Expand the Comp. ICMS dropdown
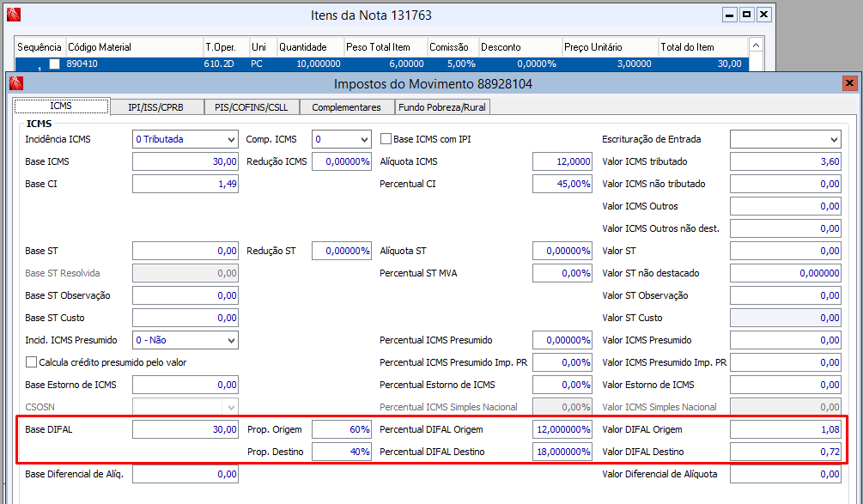Viewport: 863px width, 504px height. [363, 139]
